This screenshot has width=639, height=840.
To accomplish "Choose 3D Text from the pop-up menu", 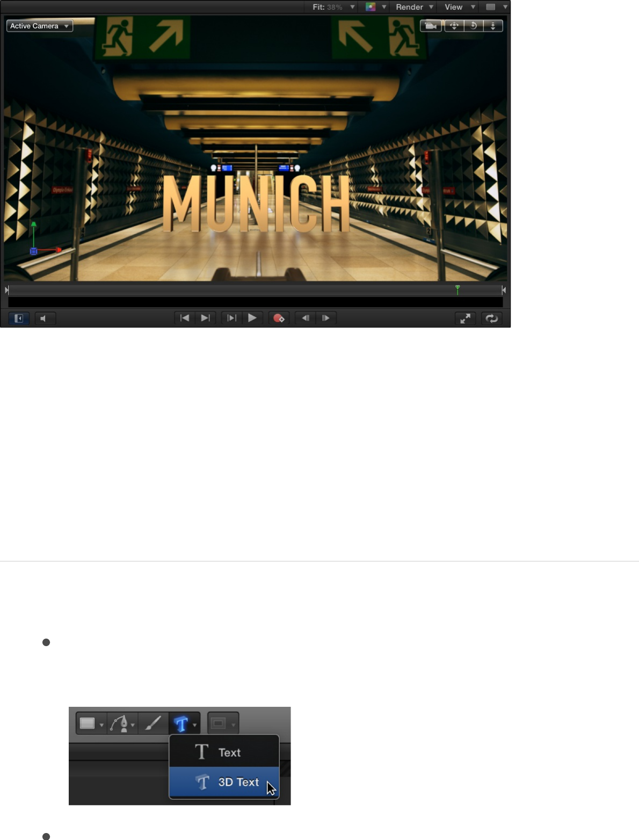I will point(224,782).
